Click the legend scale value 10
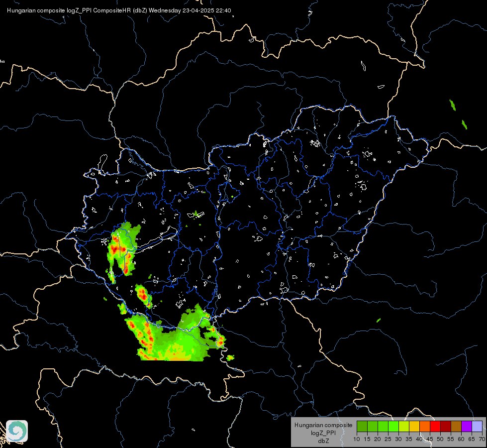This screenshot has width=487, height=448. pos(357,439)
